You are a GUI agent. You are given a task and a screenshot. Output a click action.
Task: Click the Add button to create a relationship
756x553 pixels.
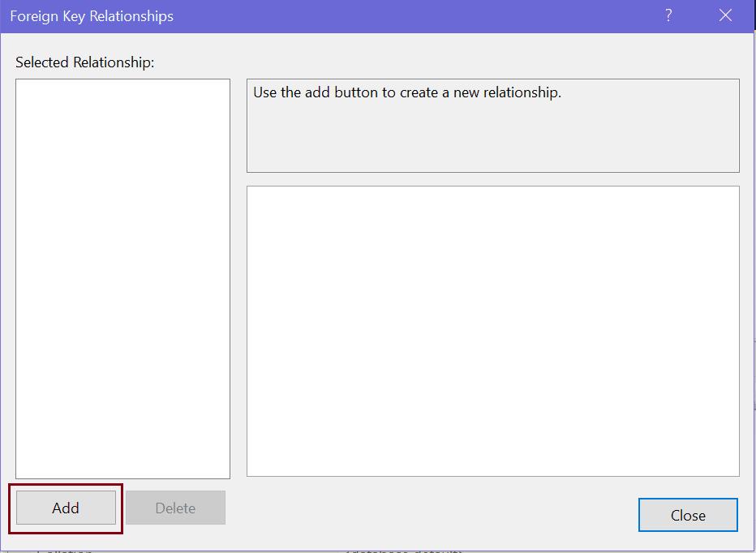pyautogui.click(x=65, y=508)
